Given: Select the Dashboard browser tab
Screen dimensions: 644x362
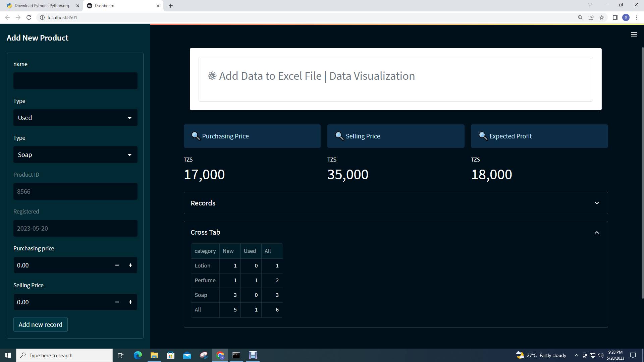Looking at the screenshot, I should 105,5.
